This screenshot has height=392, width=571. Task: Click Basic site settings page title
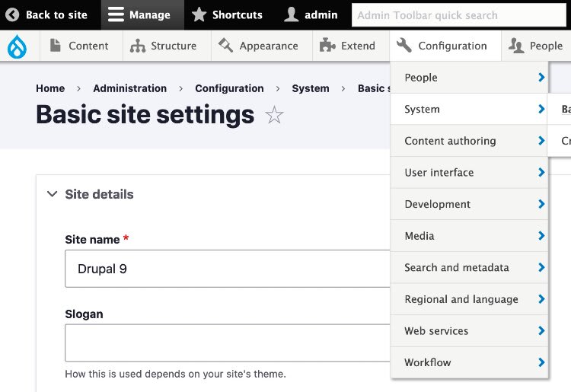pyautogui.click(x=145, y=115)
